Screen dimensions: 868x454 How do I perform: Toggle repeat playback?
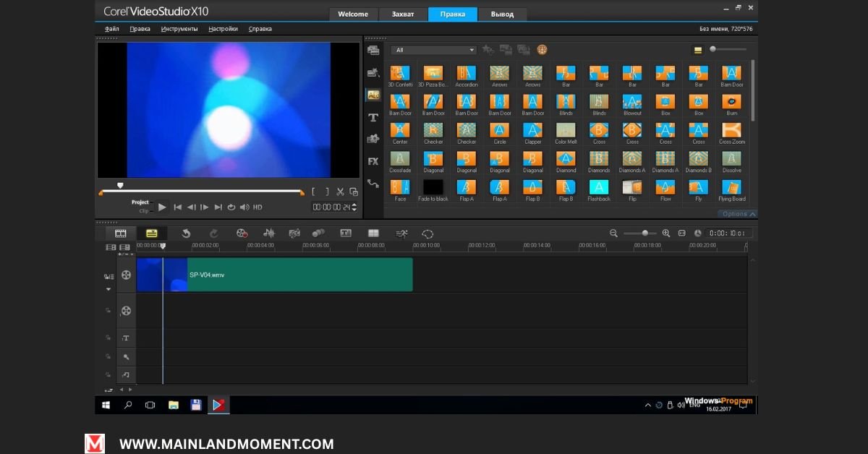coord(231,207)
